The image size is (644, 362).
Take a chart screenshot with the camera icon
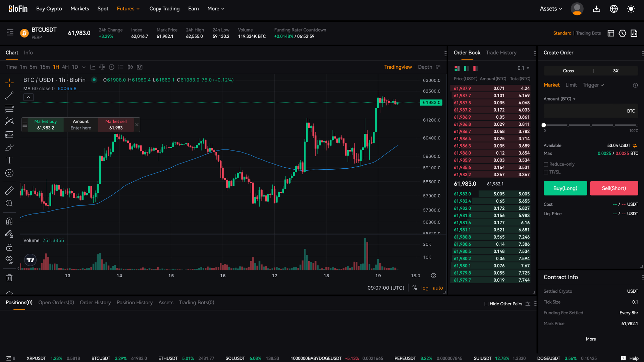[140, 67]
